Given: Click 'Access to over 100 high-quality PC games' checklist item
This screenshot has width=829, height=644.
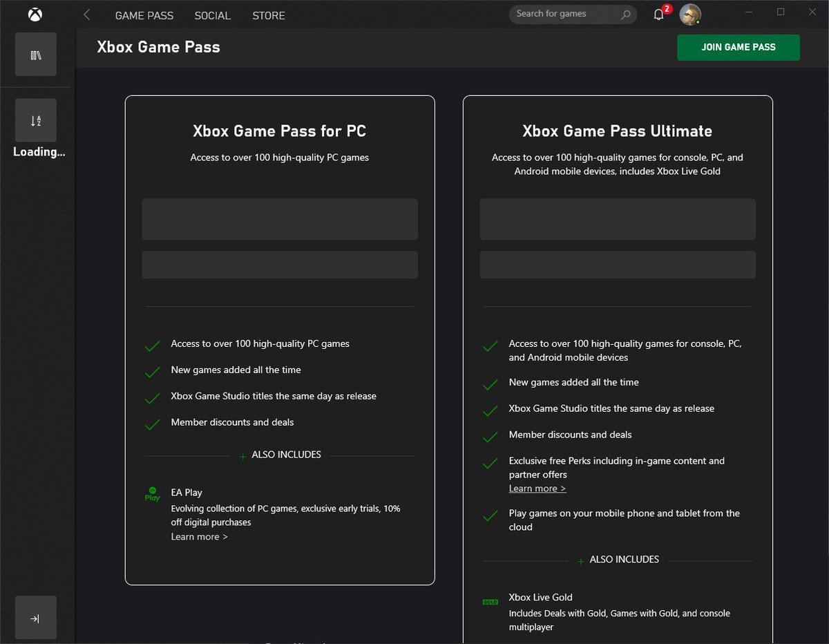Looking at the screenshot, I should click(260, 343).
